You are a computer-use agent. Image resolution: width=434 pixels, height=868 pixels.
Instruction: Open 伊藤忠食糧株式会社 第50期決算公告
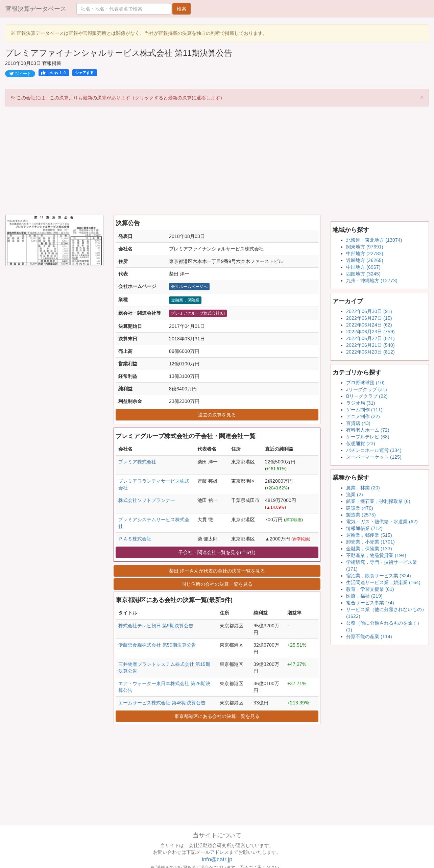[157, 645]
